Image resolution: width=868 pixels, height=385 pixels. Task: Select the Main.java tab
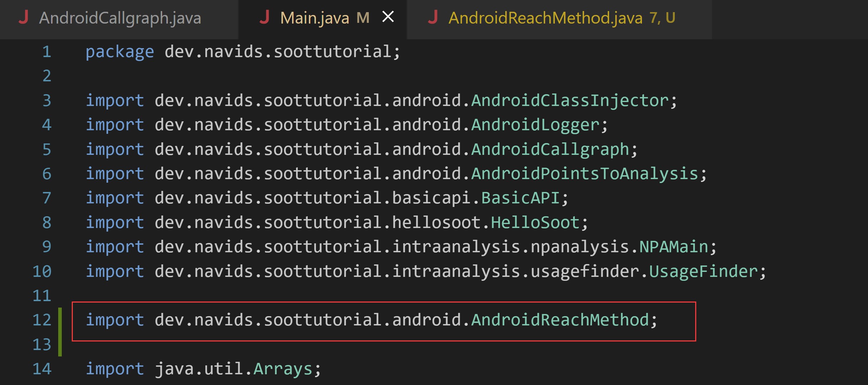(315, 17)
